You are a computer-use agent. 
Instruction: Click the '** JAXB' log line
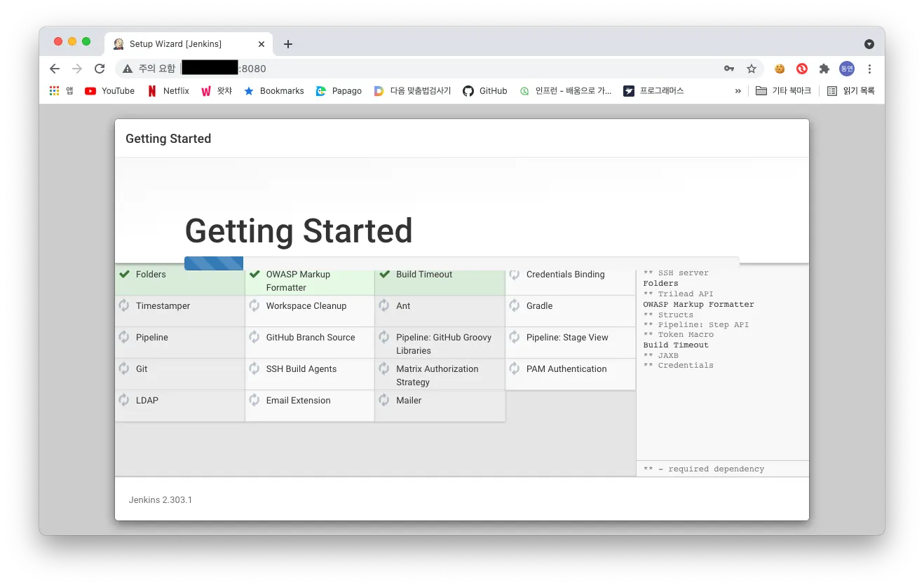coord(660,355)
